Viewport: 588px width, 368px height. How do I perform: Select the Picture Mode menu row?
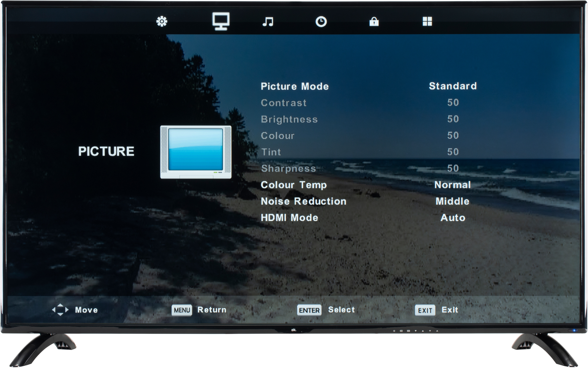[x=295, y=86]
